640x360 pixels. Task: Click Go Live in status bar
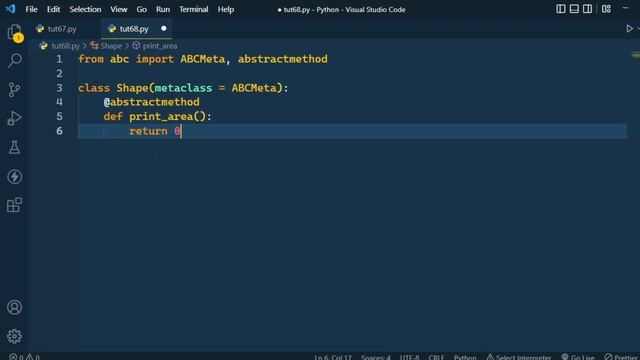pyautogui.click(x=578, y=357)
